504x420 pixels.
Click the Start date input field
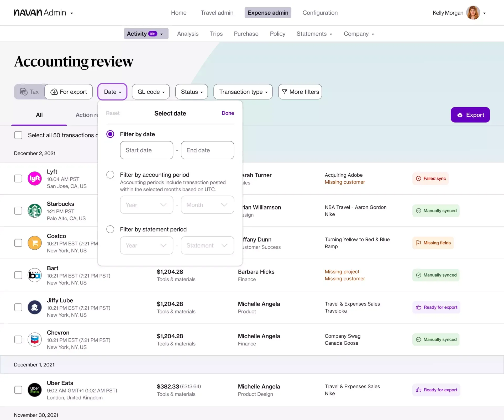[x=146, y=150]
